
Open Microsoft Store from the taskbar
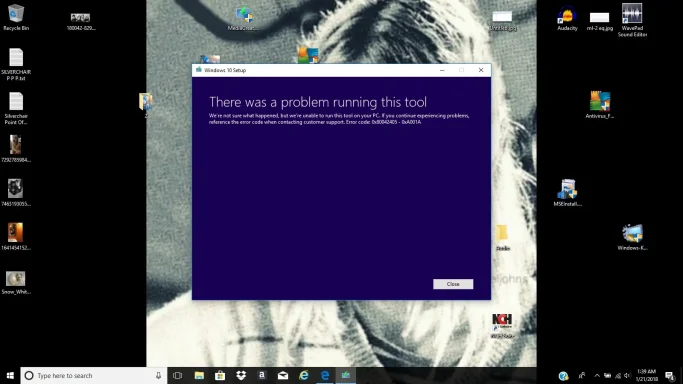[x=220, y=375]
